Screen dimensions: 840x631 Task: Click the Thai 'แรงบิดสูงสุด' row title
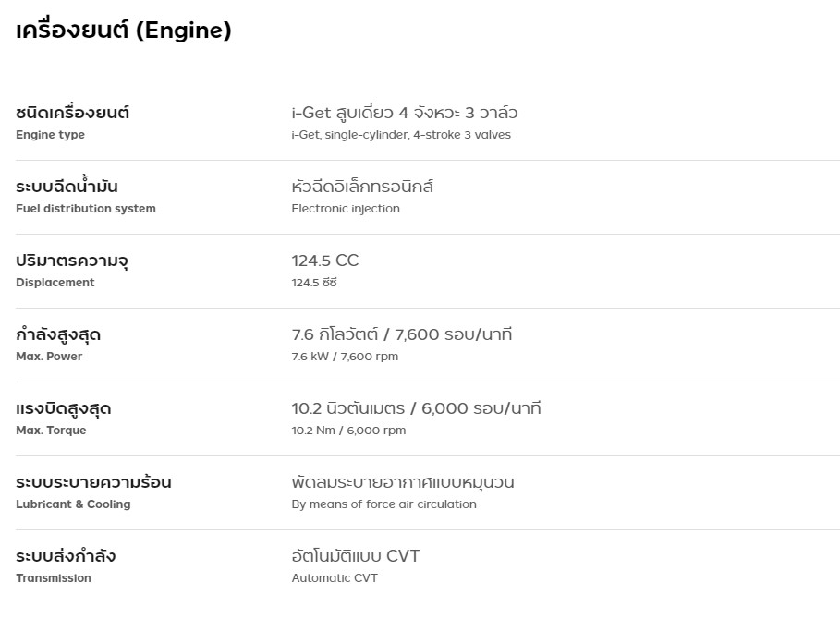pyautogui.click(x=64, y=408)
